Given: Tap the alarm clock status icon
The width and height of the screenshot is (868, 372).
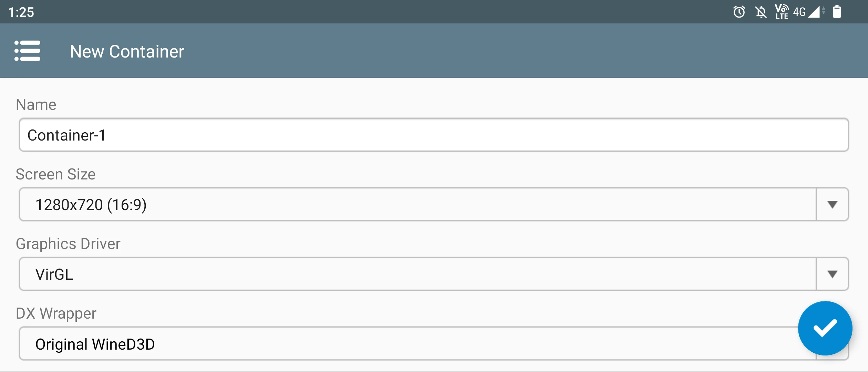Looking at the screenshot, I should (x=739, y=12).
